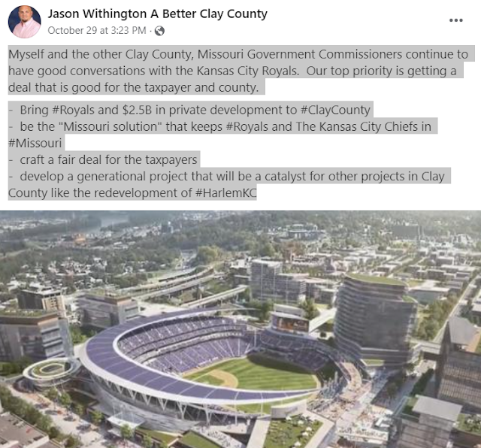Open the #ClayCounty hashtag
This screenshot has height=448, width=481.
click(x=335, y=110)
